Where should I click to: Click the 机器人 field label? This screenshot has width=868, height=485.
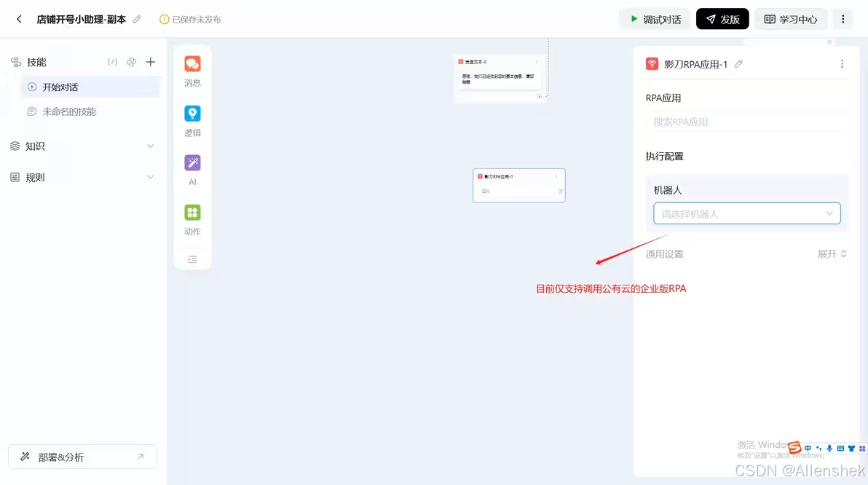[668, 191]
